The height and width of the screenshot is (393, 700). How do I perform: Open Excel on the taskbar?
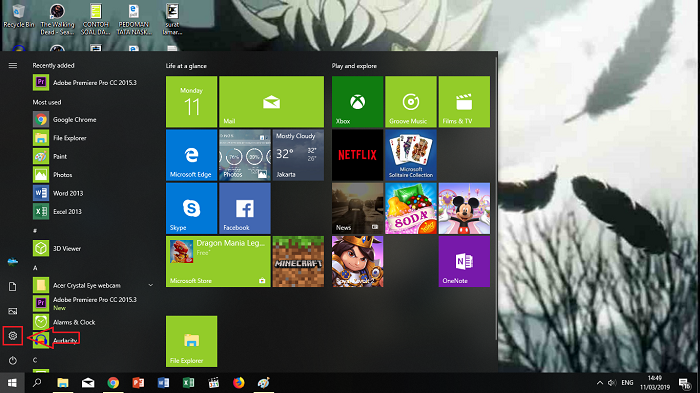(188, 383)
